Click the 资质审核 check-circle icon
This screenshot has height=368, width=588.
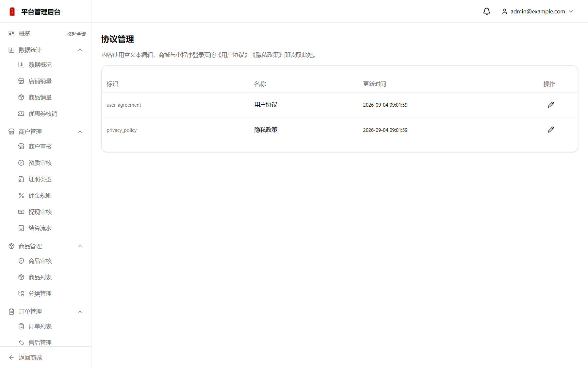[21, 163]
